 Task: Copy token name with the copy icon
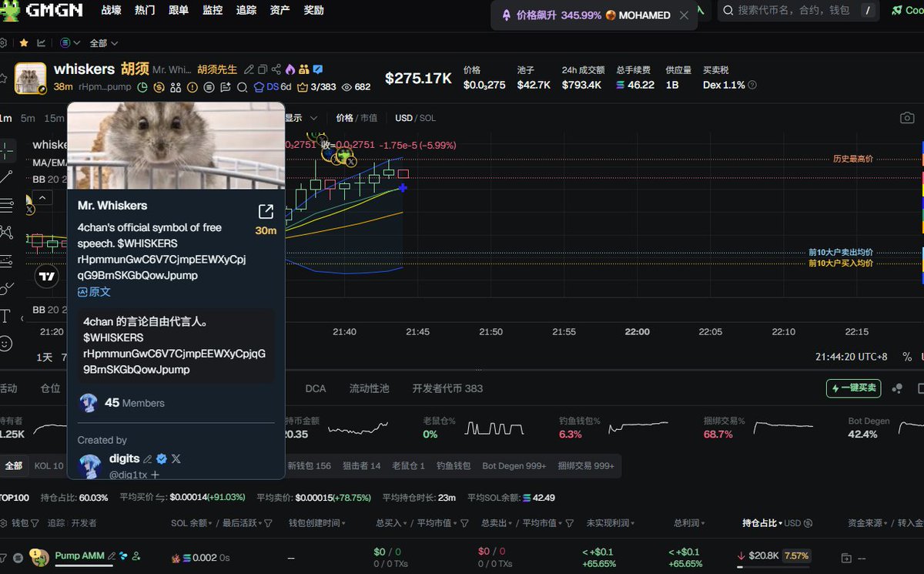click(x=263, y=69)
